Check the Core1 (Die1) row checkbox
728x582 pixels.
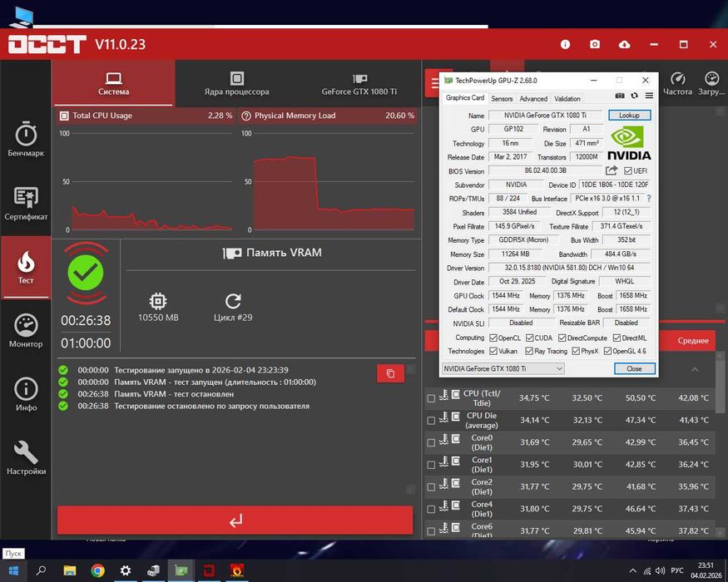(431, 465)
